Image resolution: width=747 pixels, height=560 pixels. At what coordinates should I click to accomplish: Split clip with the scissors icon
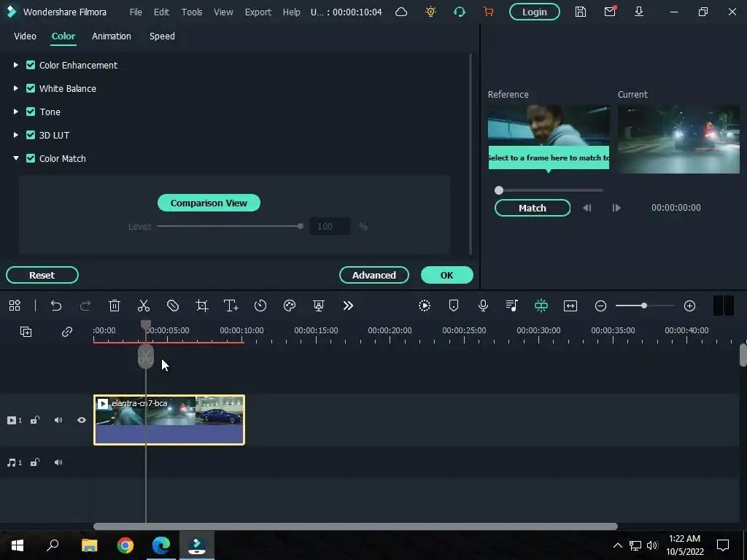pyautogui.click(x=144, y=306)
